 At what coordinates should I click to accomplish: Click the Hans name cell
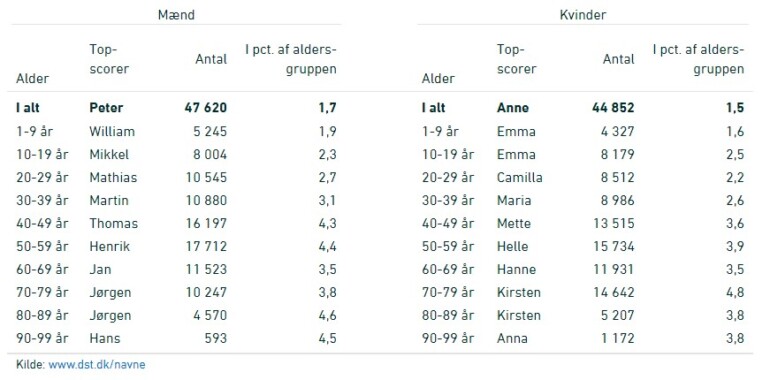coord(105,338)
